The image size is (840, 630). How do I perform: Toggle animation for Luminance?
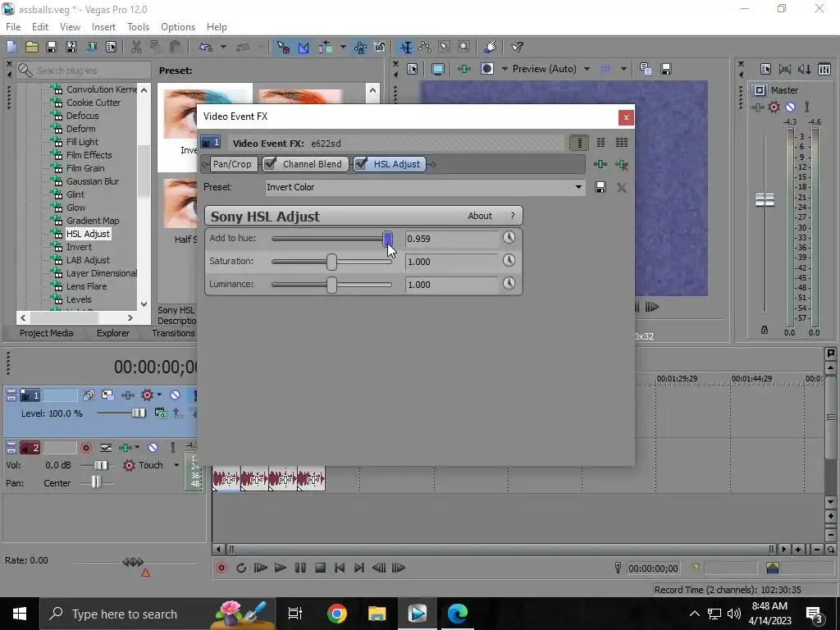pyautogui.click(x=509, y=283)
